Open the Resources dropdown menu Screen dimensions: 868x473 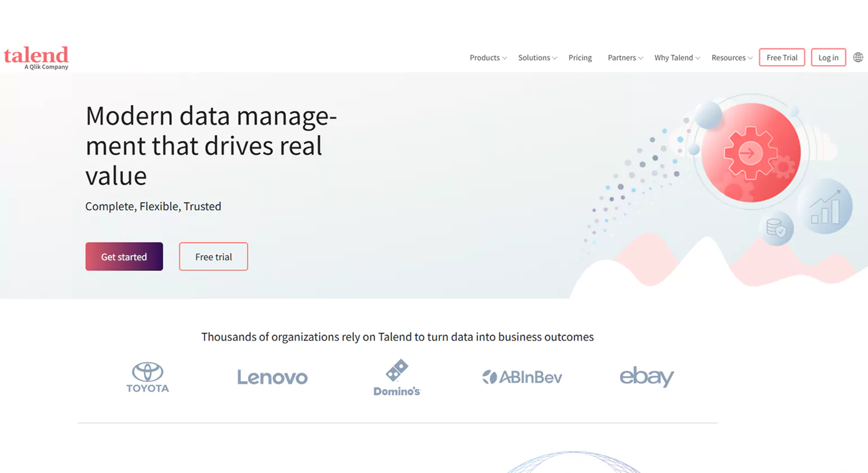[732, 57]
